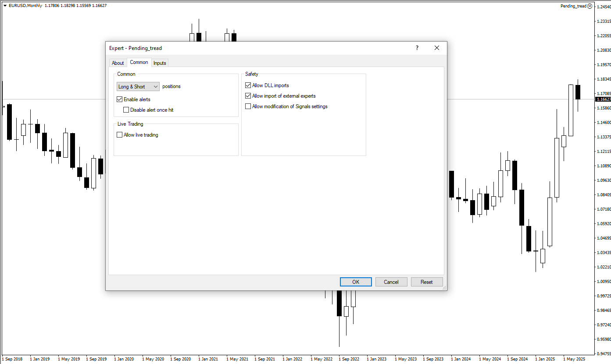Toggle the Enable alerts checkbox
The width and height of the screenshot is (611, 364).
click(120, 99)
